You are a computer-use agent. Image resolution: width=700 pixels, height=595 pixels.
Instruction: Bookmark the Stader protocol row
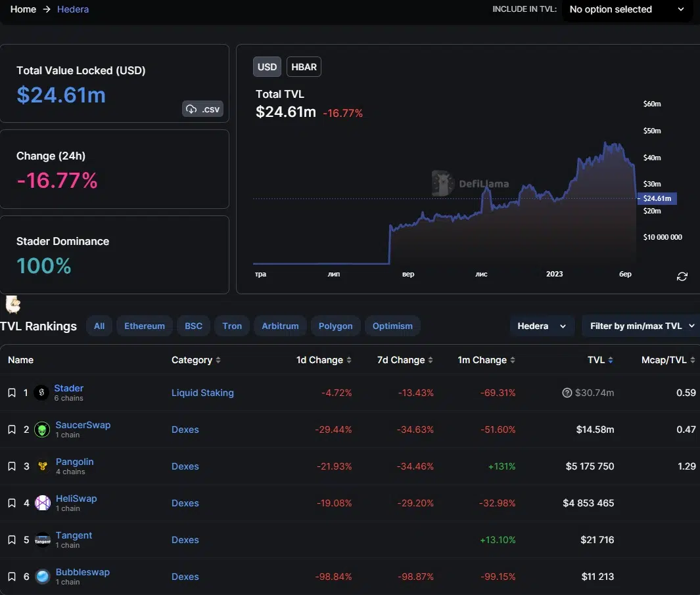click(x=12, y=393)
